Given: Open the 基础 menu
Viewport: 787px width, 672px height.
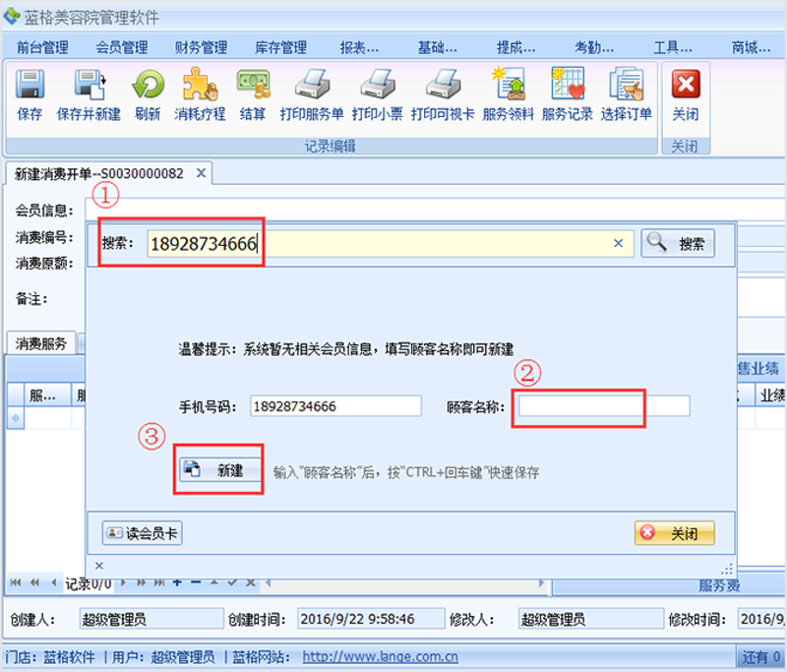Looking at the screenshot, I should tap(437, 47).
